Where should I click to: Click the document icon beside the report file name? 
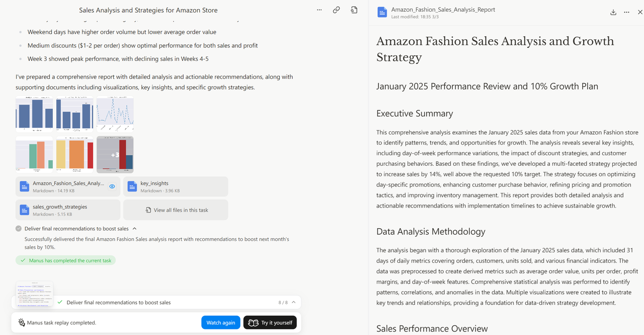(382, 13)
